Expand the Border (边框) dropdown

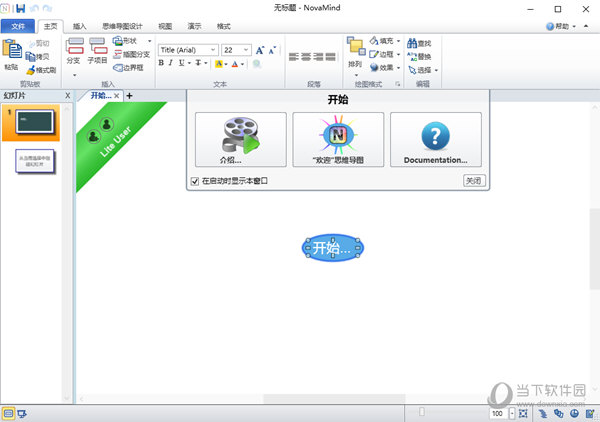pos(398,54)
